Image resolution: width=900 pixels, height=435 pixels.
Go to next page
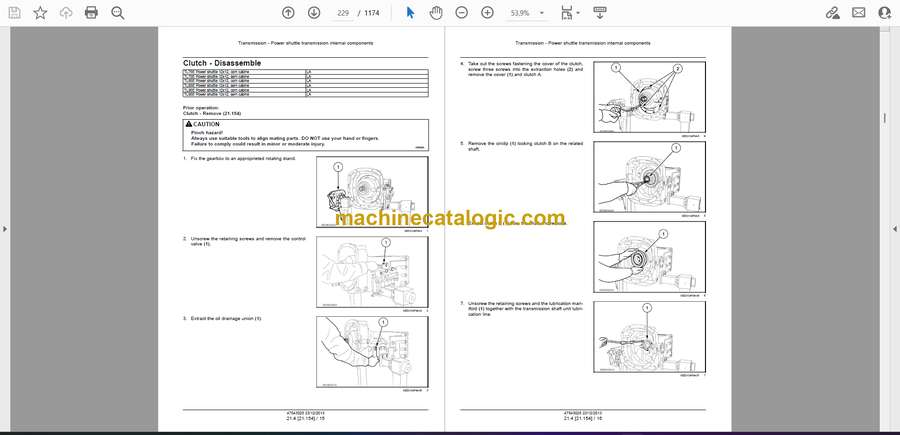tap(314, 13)
